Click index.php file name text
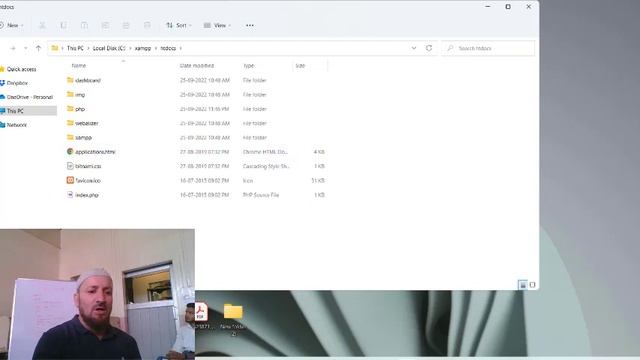Screen dimensions: 640x360 pyautogui.click(x=87, y=195)
